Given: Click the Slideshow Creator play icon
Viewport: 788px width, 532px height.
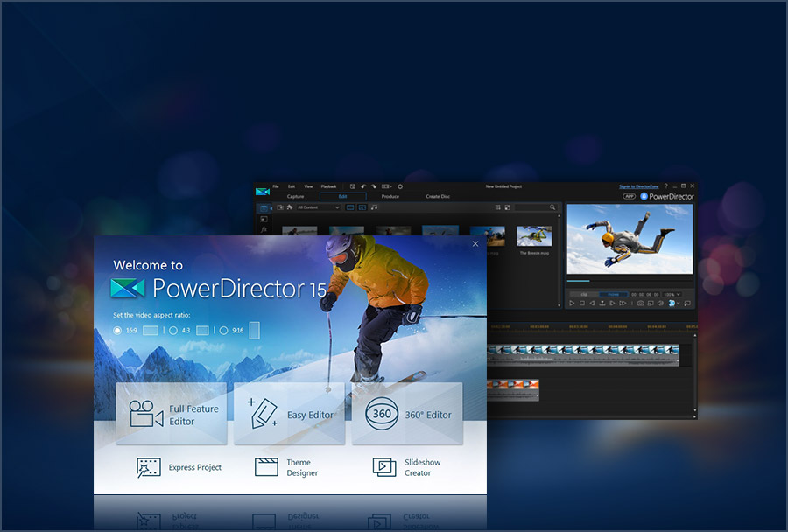Looking at the screenshot, I should coord(384,466).
